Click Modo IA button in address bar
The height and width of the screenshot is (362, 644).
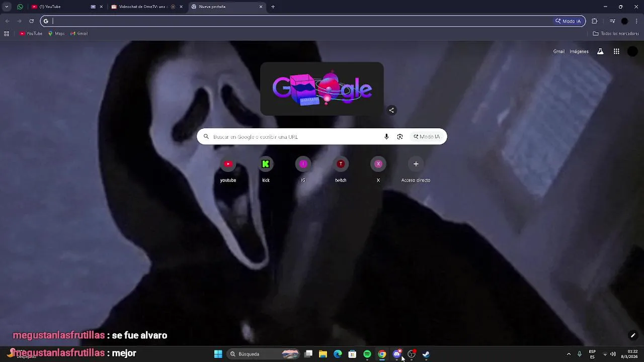point(568,21)
